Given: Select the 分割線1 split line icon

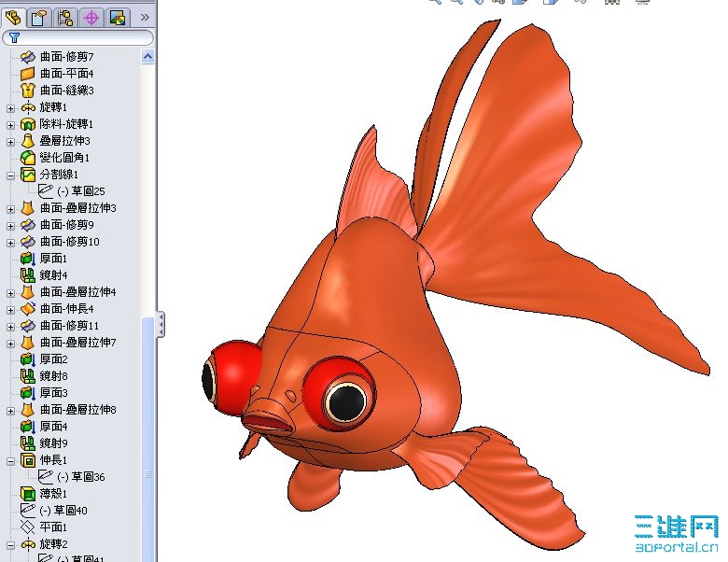Looking at the screenshot, I should tap(28, 175).
